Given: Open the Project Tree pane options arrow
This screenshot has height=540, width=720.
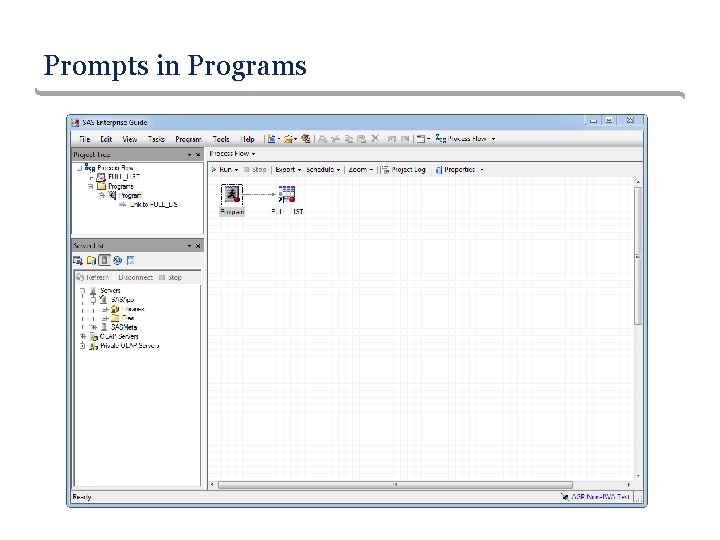Looking at the screenshot, I should pyautogui.click(x=189, y=155).
